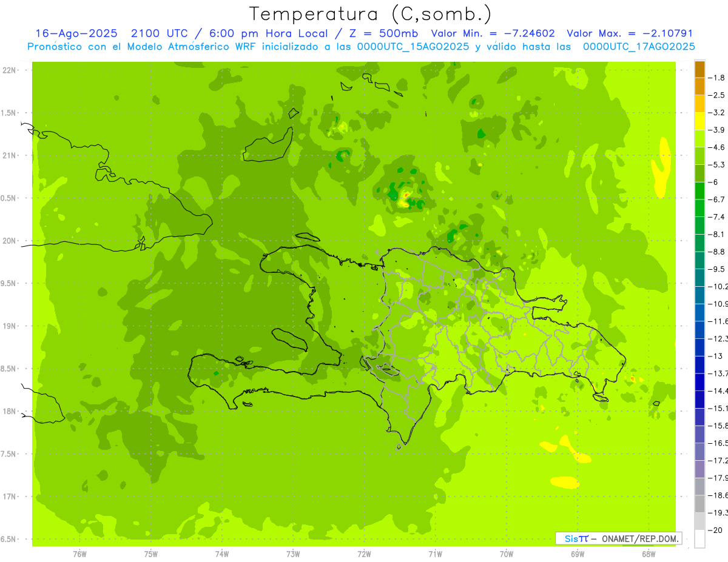Viewport: 728px width, 562px height.
Task: Click the "18N" latitude label
Action: pyautogui.click(x=9, y=411)
